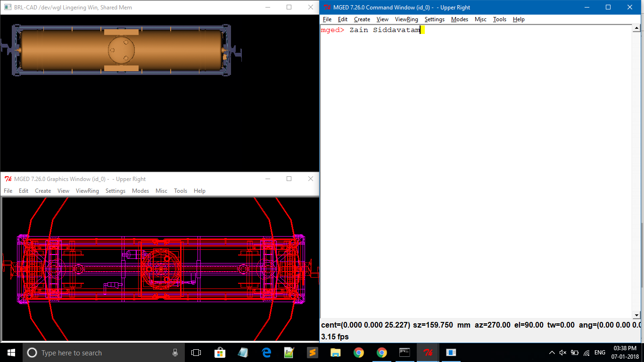The image size is (644, 362).
Task: Open Sublime Text from taskbar
Action: click(312, 353)
